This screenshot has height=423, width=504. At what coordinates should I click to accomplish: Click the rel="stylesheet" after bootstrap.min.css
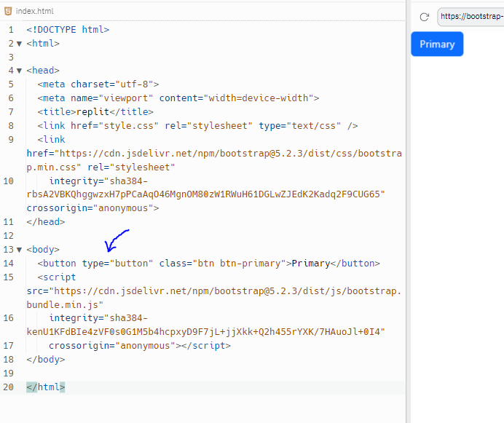[x=131, y=167]
